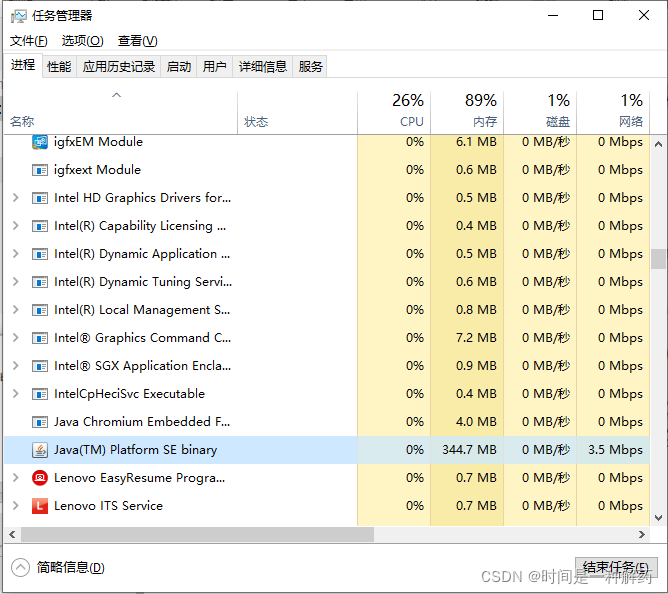Viewport: 668px width, 594px height.
Task: Click the Java(TM) Platform SE binary icon
Action: (40, 450)
